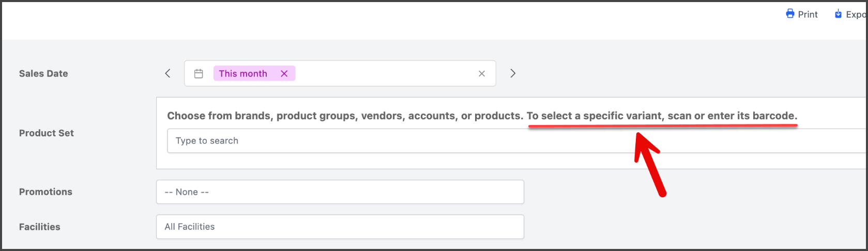Click the Promotions label
The image size is (868, 251).
click(45, 192)
